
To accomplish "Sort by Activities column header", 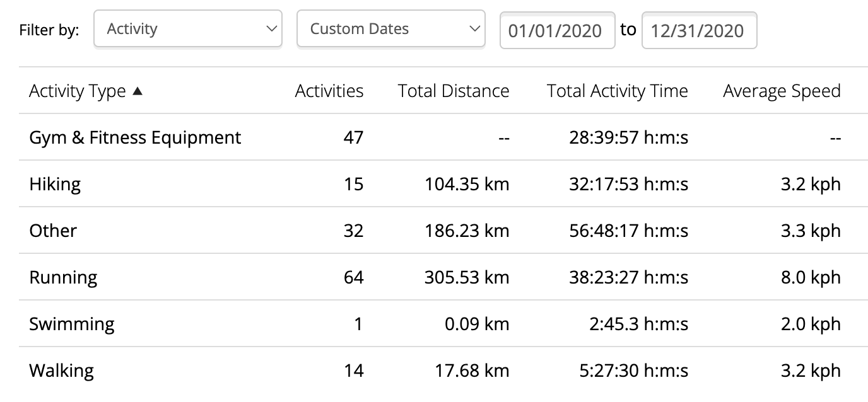I will [x=329, y=91].
